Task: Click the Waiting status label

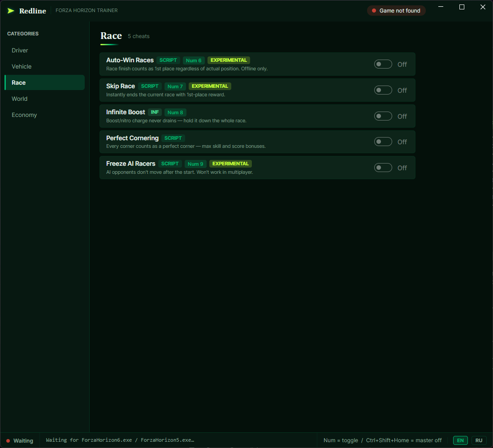Action: 23,441
